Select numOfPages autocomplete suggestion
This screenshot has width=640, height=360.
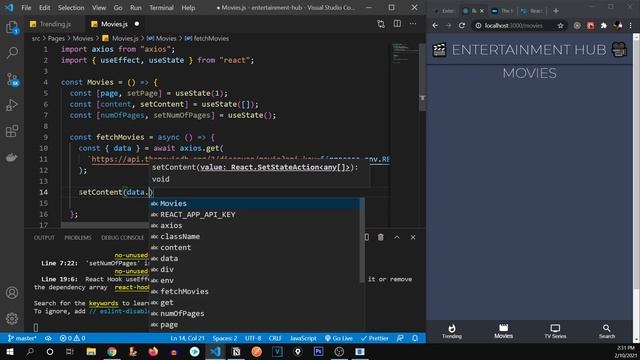coord(255,313)
